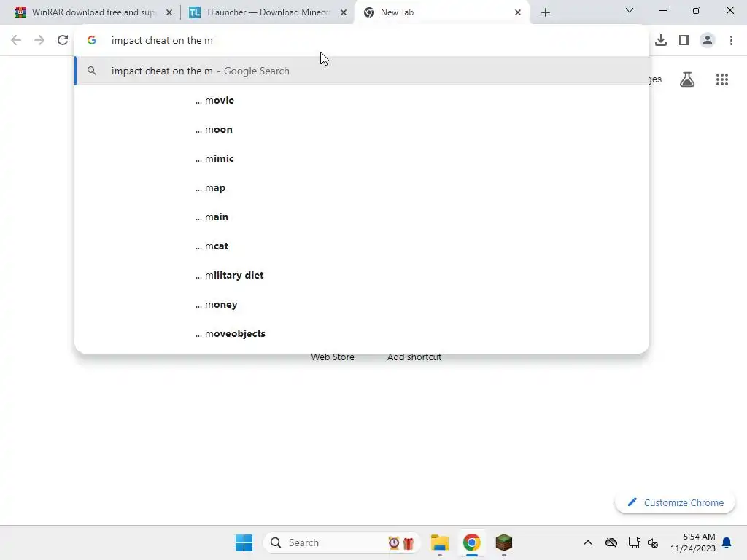
Task: Open the notification bell icon
Action: coord(727,542)
